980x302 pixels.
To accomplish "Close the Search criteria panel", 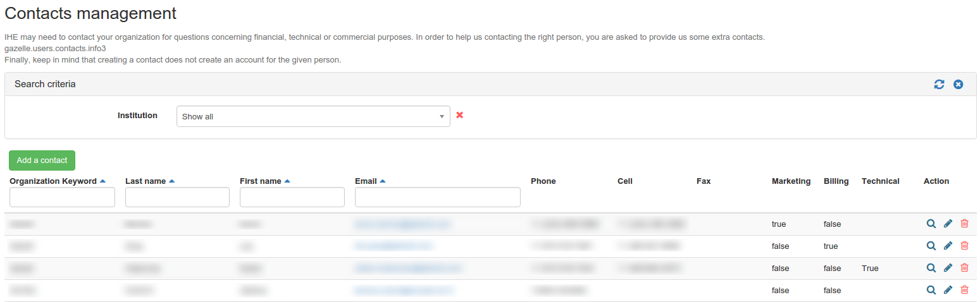I will [x=958, y=84].
